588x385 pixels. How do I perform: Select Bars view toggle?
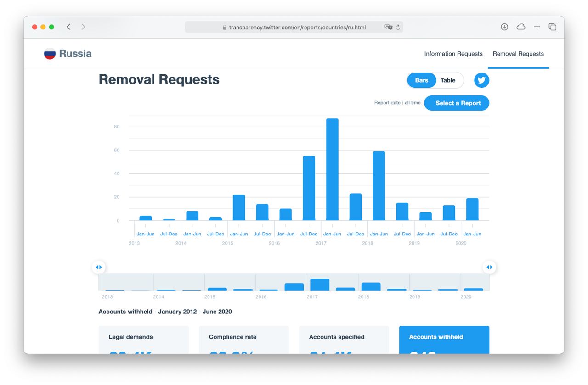click(x=421, y=80)
